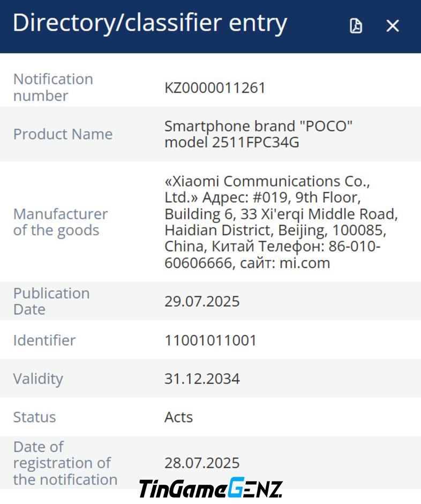Select publication date 29.07.2025

[x=202, y=301]
